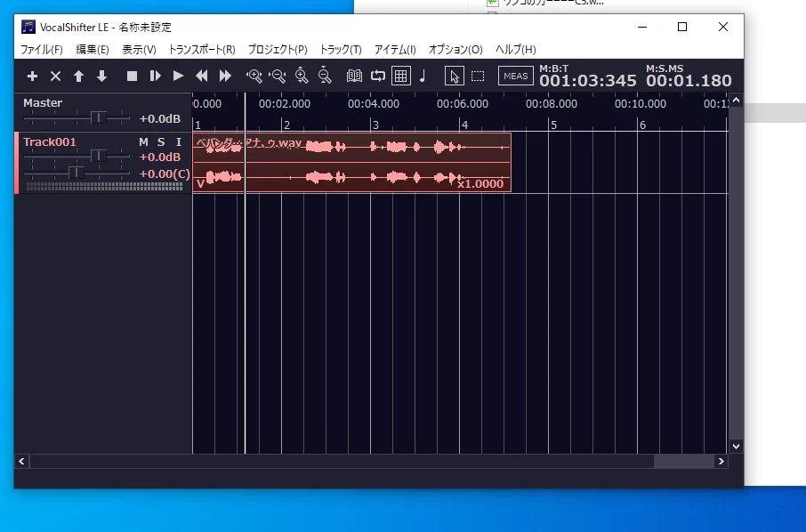Minimize the VocalShifter LE window

642,27
